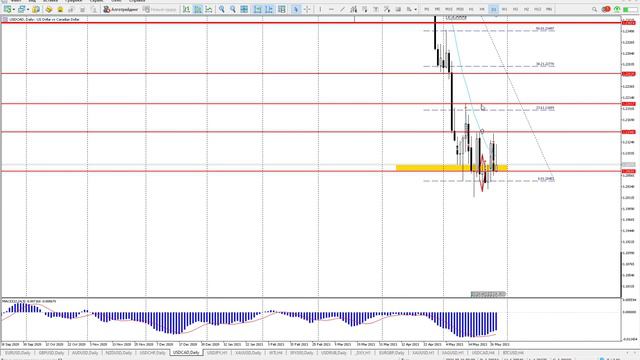Viewport: 640px width, 360px height.
Task: Open the Market Watch panel icon
Action: point(36,9)
